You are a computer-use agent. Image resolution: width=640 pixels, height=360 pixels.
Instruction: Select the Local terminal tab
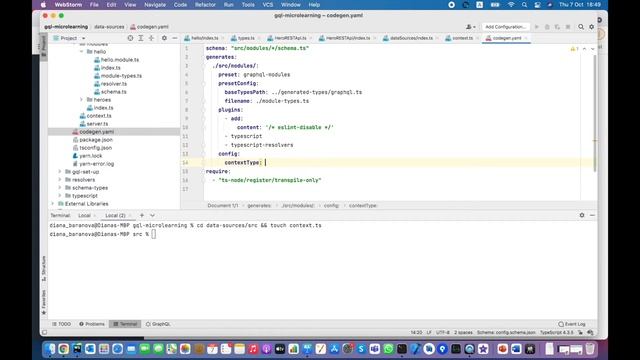point(84,215)
